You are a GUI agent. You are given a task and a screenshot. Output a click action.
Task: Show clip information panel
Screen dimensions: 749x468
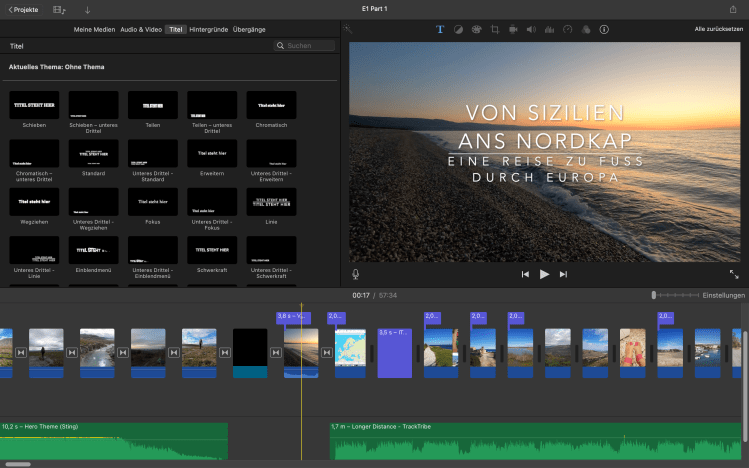[x=604, y=30]
